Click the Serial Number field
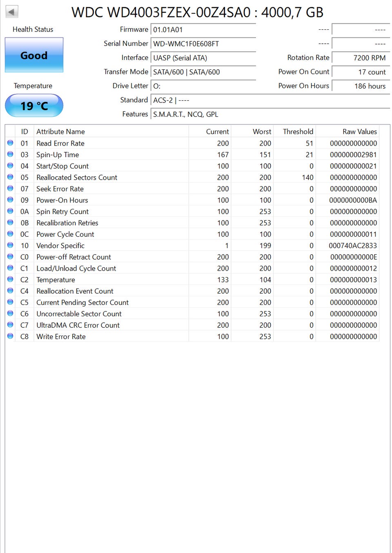This screenshot has height=553, width=392. [203, 44]
